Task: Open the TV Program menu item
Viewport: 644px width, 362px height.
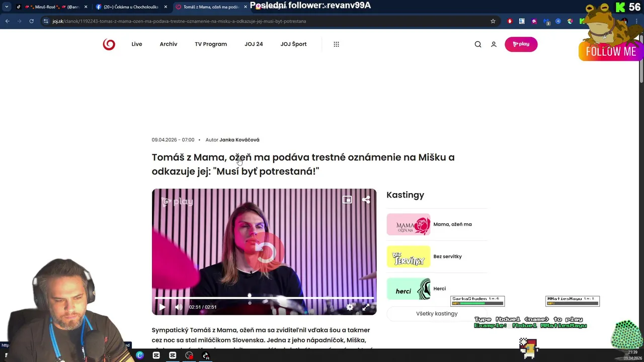Action: (211, 44)
